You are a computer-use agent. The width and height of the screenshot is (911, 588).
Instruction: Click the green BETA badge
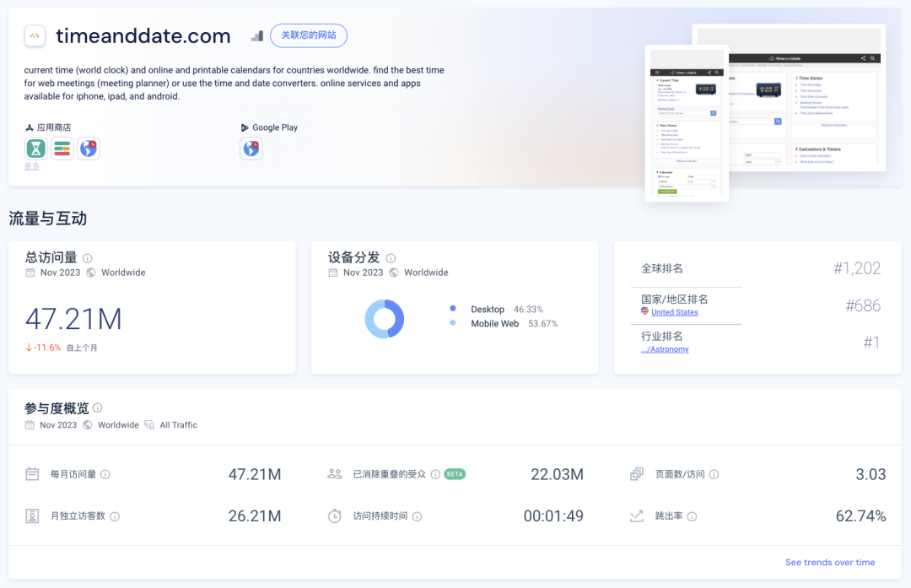click(x=455, y=474)
